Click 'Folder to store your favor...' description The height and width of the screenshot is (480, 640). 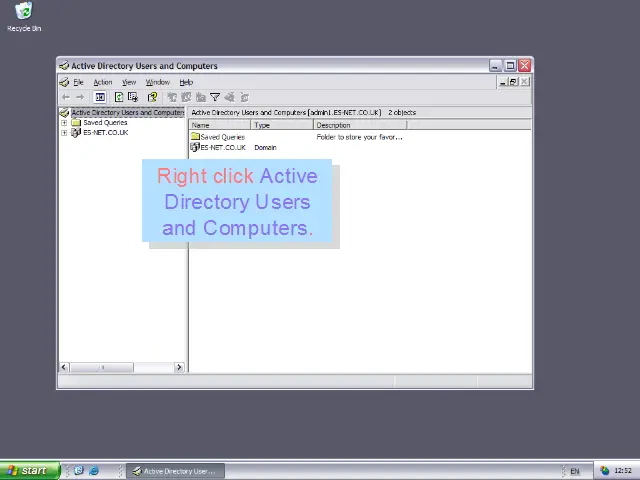pos(360,137)
